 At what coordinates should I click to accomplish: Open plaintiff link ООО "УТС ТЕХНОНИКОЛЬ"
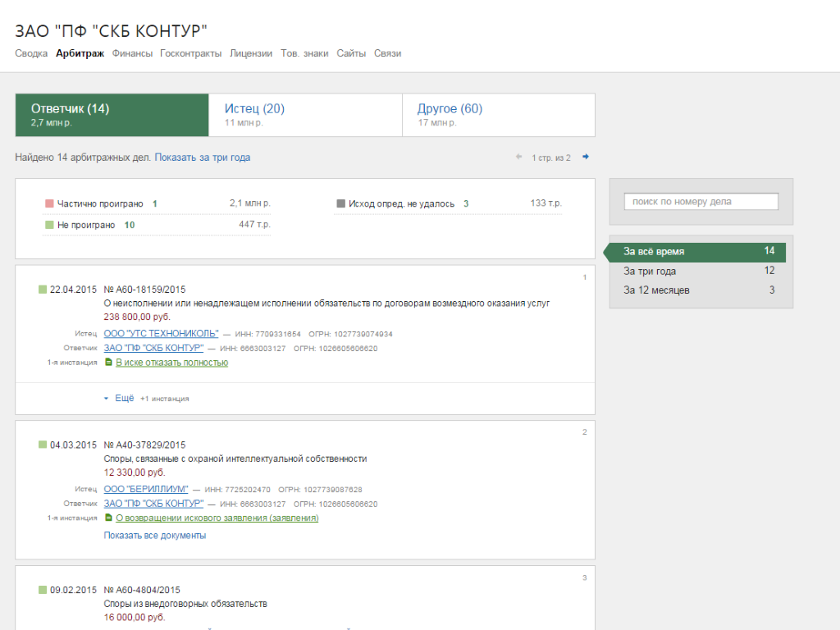(161, 334)
